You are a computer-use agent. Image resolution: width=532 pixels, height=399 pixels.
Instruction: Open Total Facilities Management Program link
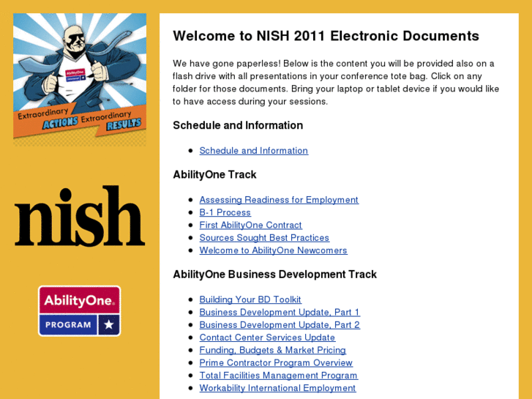pyautogui.click(x=278, y=376)
